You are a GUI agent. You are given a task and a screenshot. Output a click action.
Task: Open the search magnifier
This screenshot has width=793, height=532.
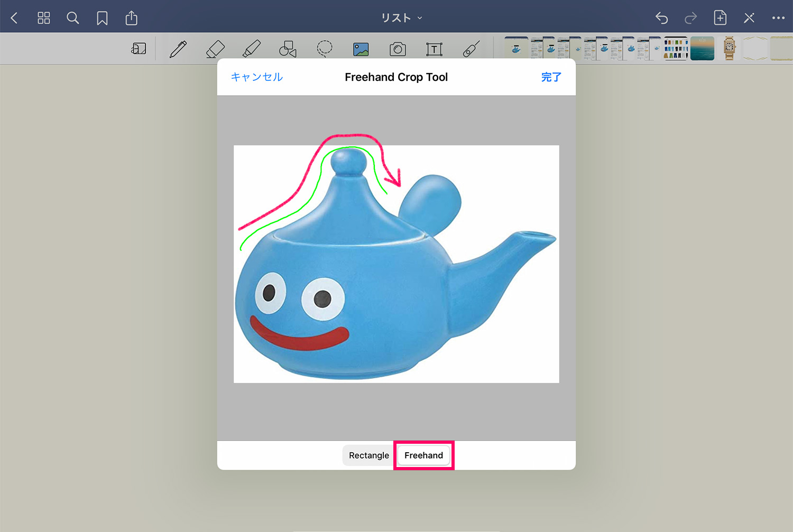pyautogui.click(x=73, y=18)
